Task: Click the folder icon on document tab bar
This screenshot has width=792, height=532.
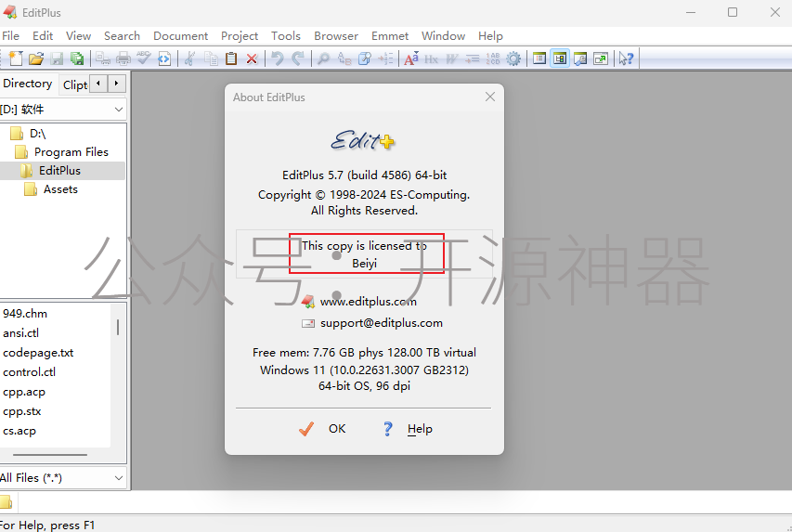Action: point(6,502)
